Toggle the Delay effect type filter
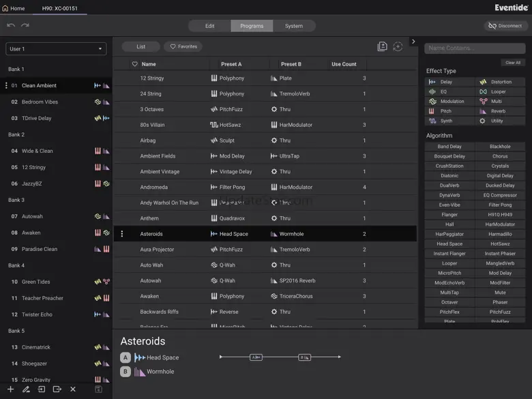 tap(449, 82)
